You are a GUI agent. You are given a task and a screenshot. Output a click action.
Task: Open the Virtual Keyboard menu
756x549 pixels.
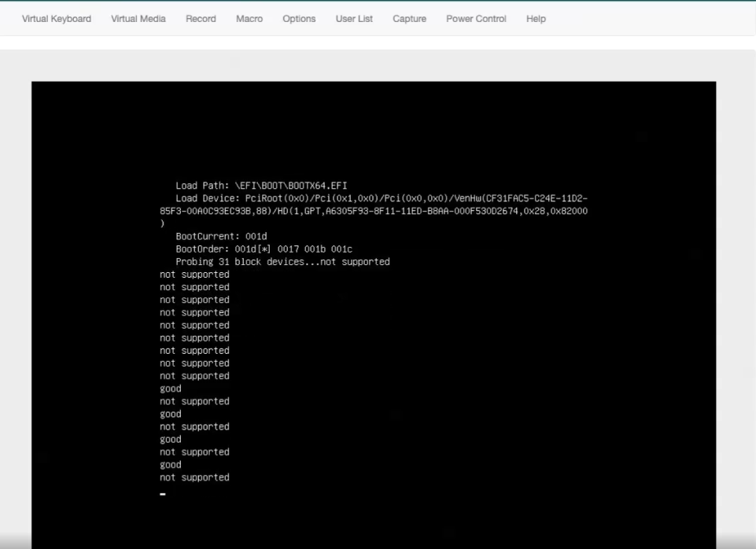(x=57, y=19)
